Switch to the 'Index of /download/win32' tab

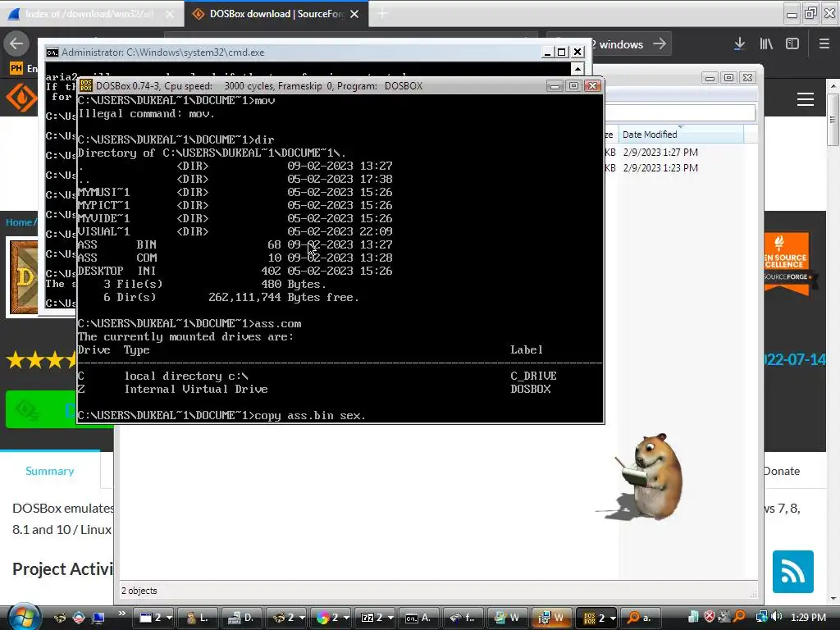(91, 14)
